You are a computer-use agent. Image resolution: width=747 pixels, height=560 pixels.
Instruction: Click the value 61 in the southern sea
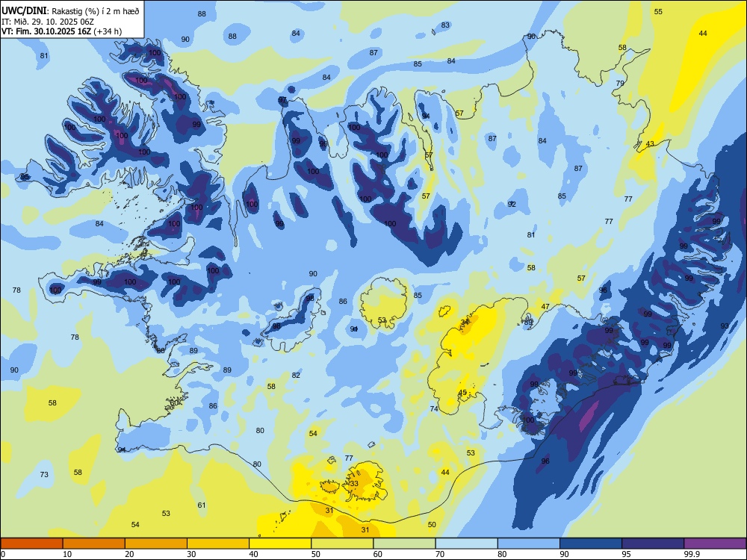[x=202, y=505]
